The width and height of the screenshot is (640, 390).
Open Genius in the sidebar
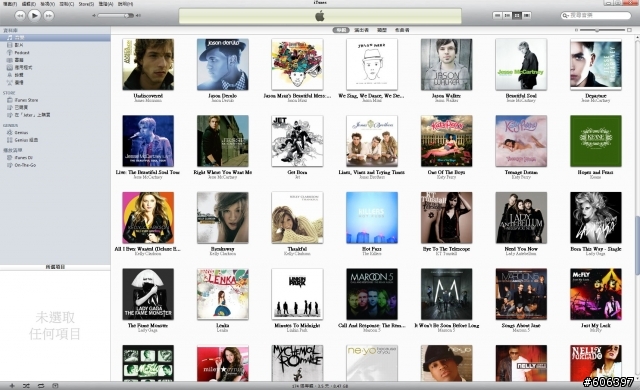point(55,133)
